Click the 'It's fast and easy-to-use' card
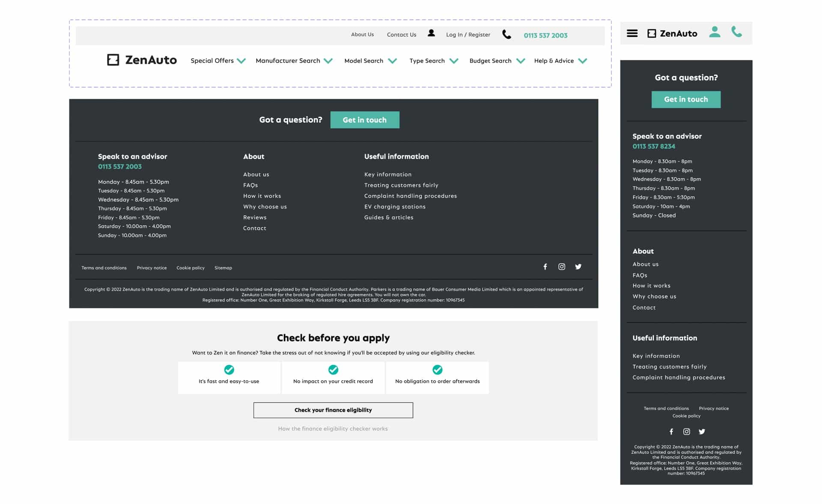This screenshot has width=822, height=504. (229, 377)
